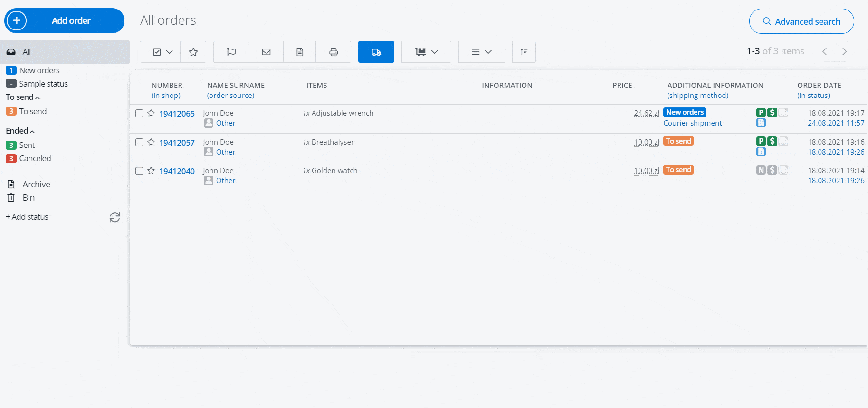Collapse the Ended group
This screenshot has height=408, width=868.
click(x=20, y=131)
